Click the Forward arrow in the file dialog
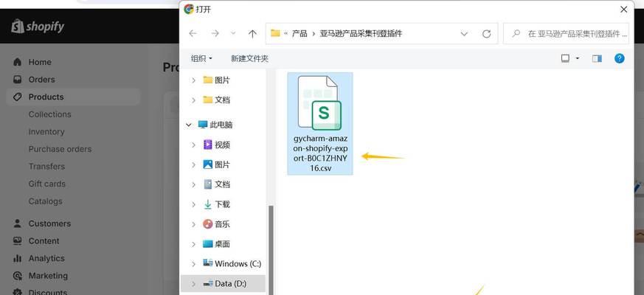644x295 pixels. coord(215,34)
